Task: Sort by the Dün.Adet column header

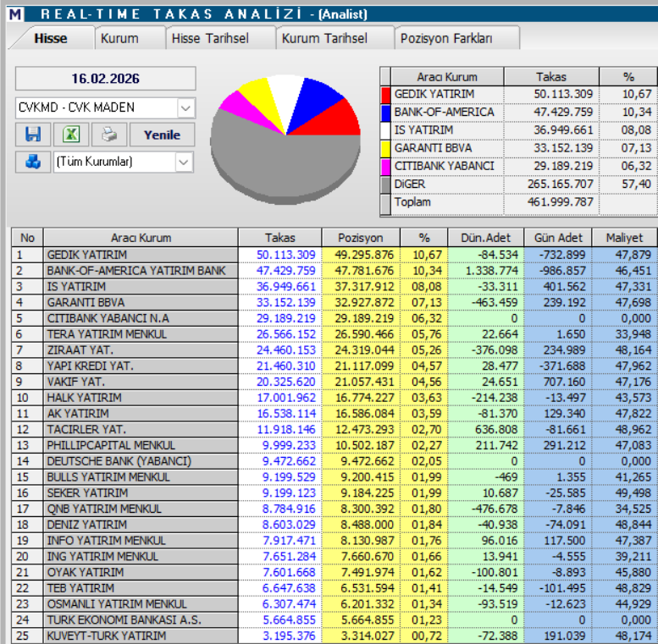Action: point(485,238)
